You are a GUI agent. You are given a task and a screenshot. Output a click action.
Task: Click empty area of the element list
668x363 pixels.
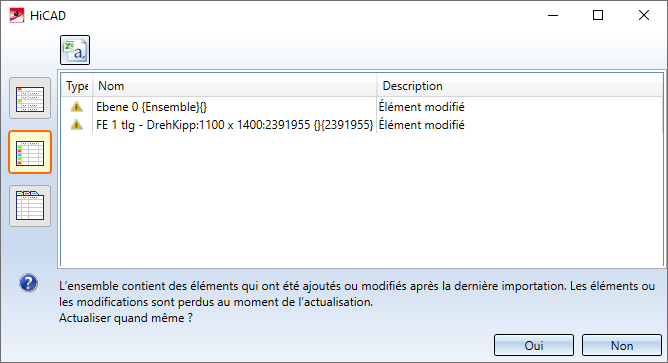tap(362, 200)
